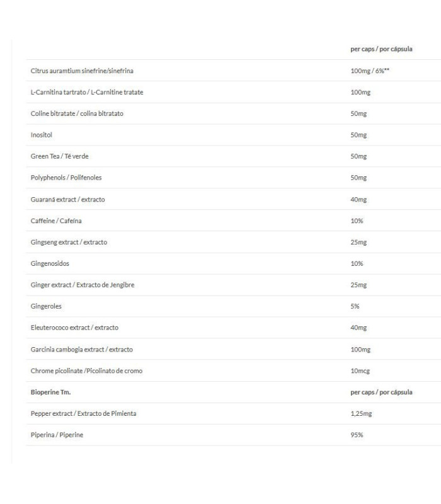Select the Gingenosidos row label
The width and height of the screenshot is (441, 504).
coord(50,263)
